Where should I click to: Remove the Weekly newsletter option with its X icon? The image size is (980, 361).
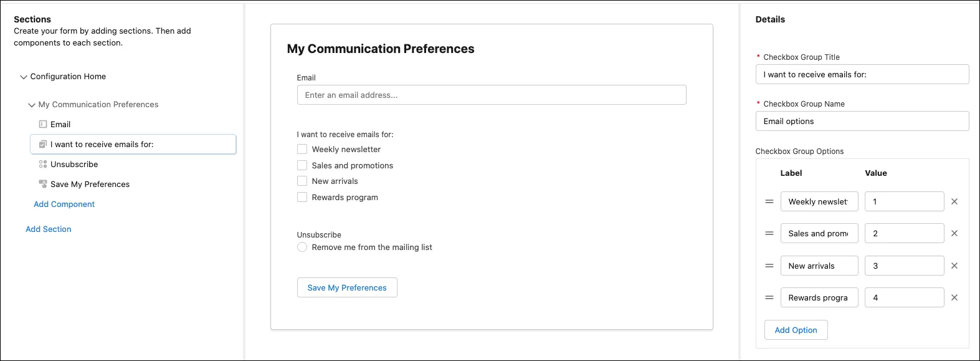[954, 201]
